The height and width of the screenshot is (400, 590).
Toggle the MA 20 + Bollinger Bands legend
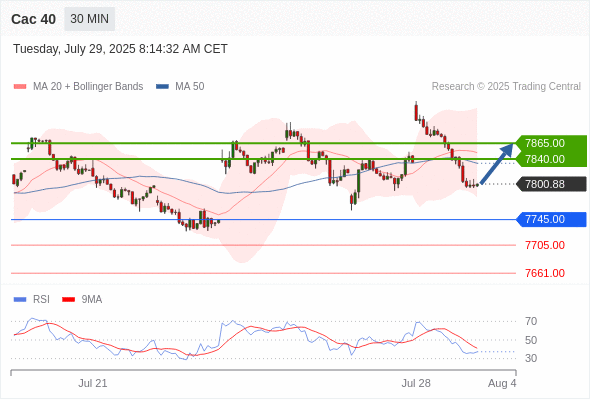[x=88, y=87]
